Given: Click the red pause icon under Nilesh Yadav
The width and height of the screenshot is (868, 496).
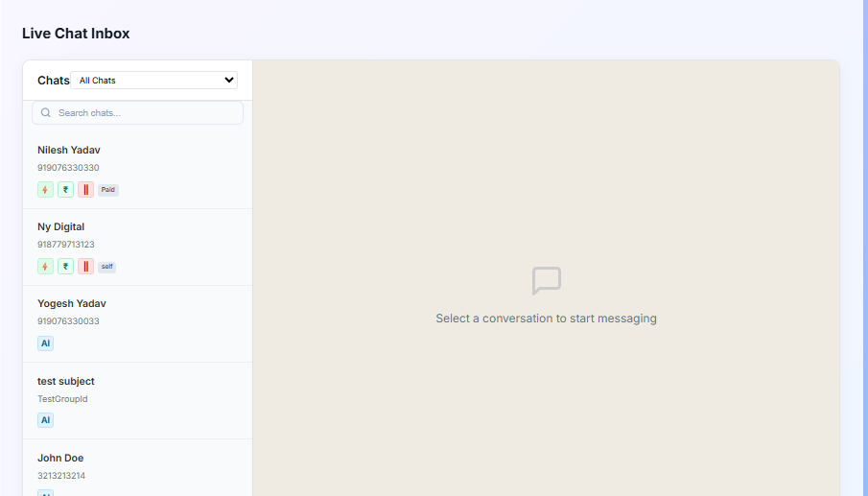Looking at the screenshot, I should [85, 190].
